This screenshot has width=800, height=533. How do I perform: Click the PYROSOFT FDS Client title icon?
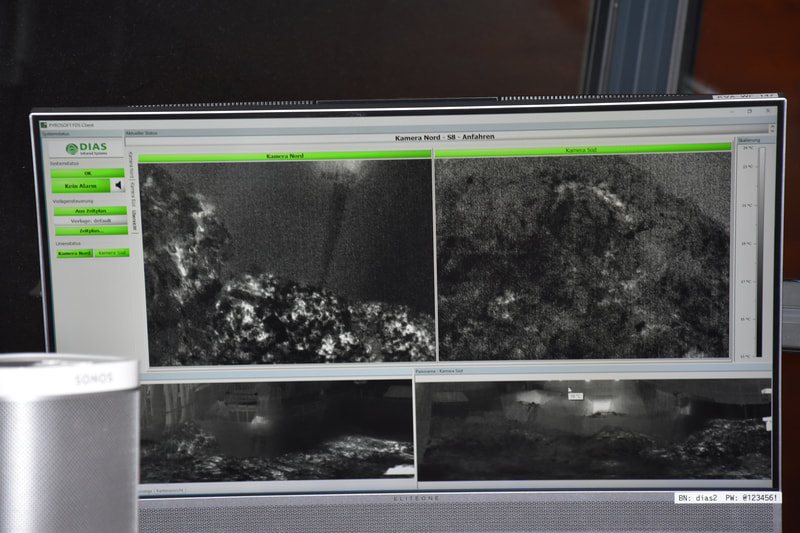[x=44, y=125]
